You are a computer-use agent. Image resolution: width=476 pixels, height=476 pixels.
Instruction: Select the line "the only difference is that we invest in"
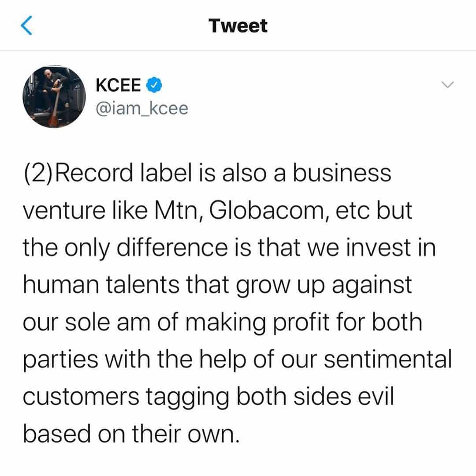(x=229, y=249)
